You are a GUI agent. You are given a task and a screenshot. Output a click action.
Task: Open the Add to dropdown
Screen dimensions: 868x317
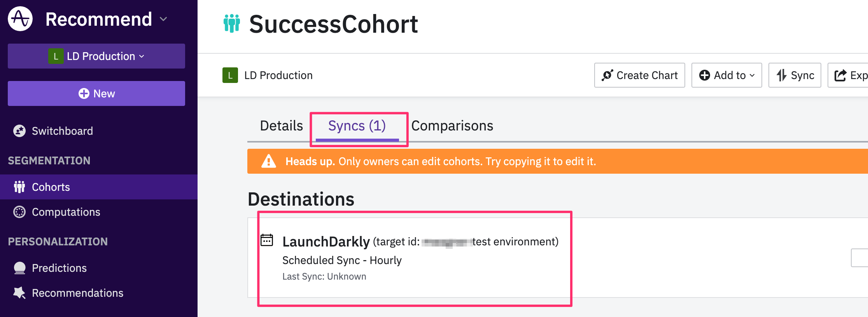(x=726, y=75)
